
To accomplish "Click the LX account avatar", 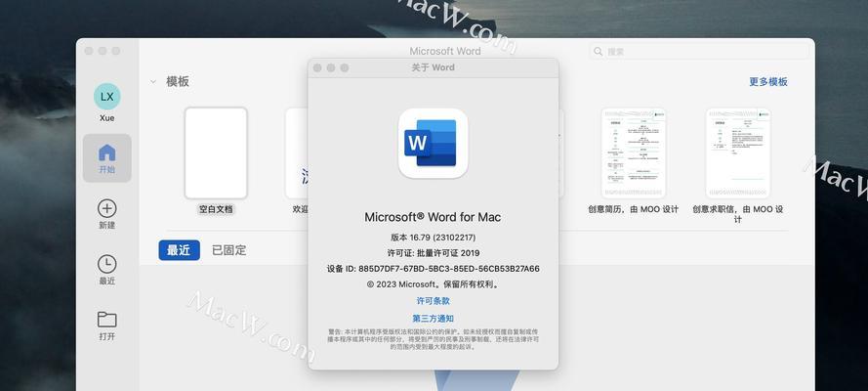I will 106,97.
